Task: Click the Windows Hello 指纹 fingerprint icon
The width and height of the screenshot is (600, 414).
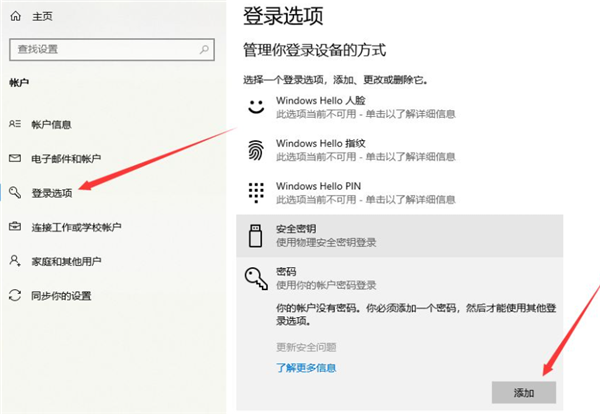Action: point(255,150)
